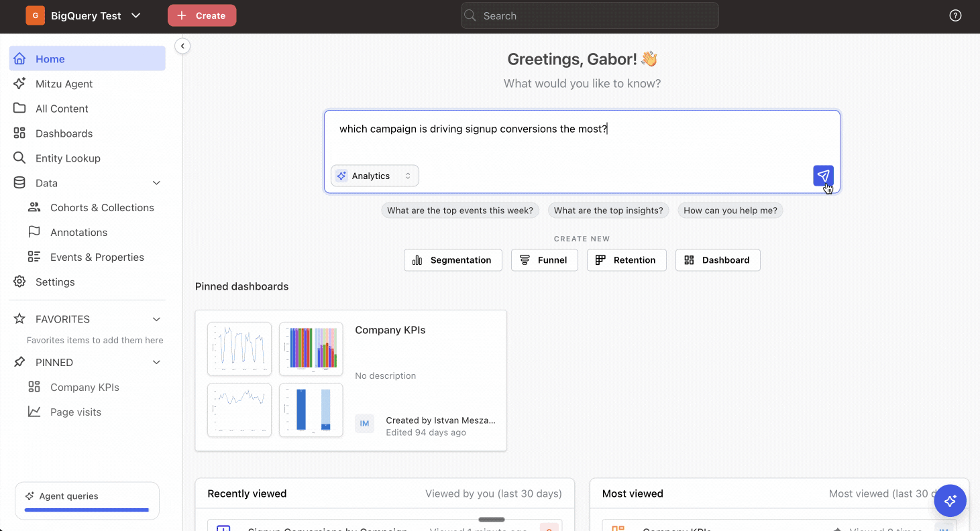
Task: Open the Analytics mode dropdown
Action: tap(375, 176)
